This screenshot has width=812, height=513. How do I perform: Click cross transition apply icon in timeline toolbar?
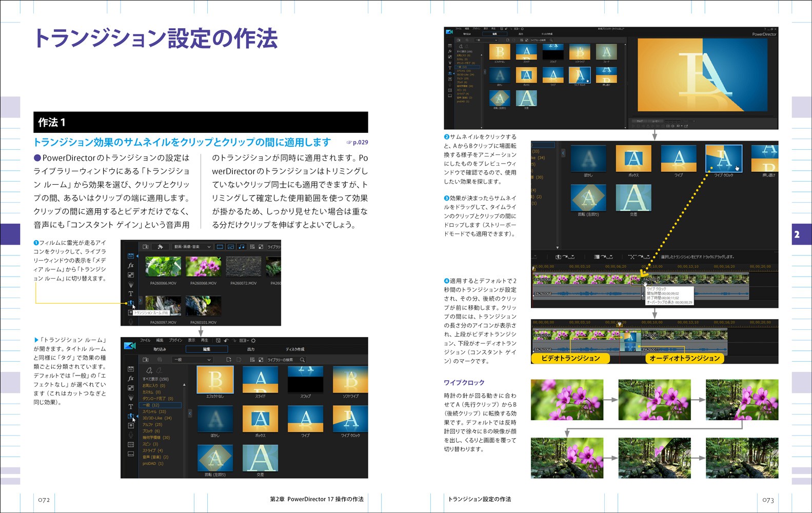[x=603, y=256]
